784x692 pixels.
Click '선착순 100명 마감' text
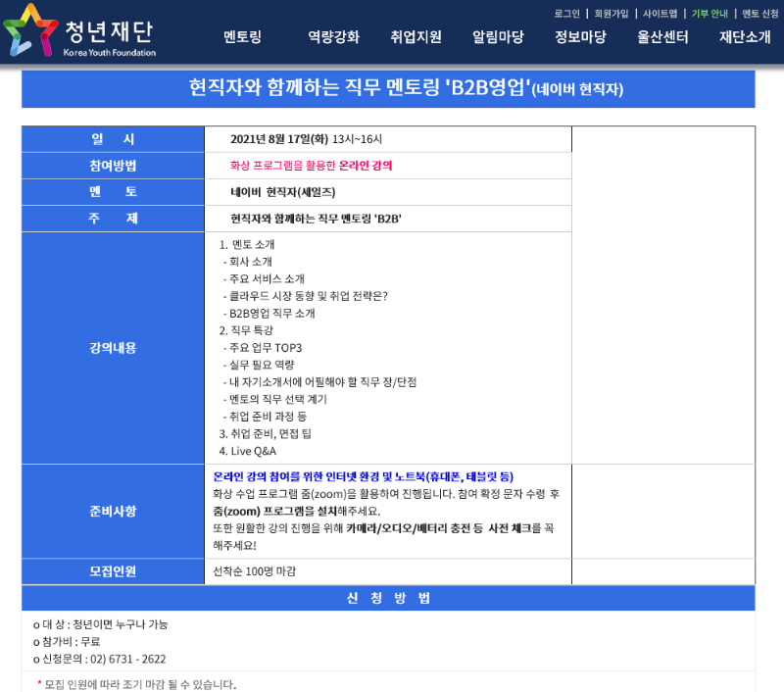tap(255, 571)
